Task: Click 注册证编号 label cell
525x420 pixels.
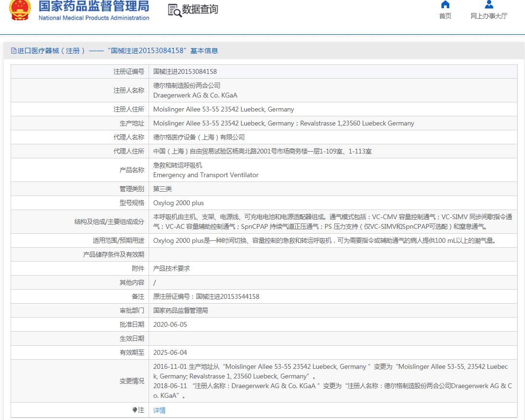Action: click(80, 71)
